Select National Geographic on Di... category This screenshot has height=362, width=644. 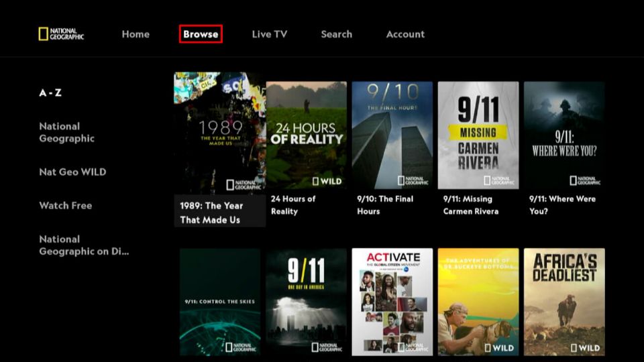pos(84,245)
